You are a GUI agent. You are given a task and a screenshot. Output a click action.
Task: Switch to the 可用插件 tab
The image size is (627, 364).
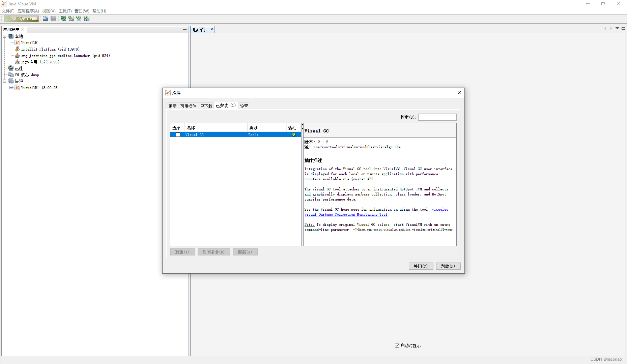pos(188,106)
